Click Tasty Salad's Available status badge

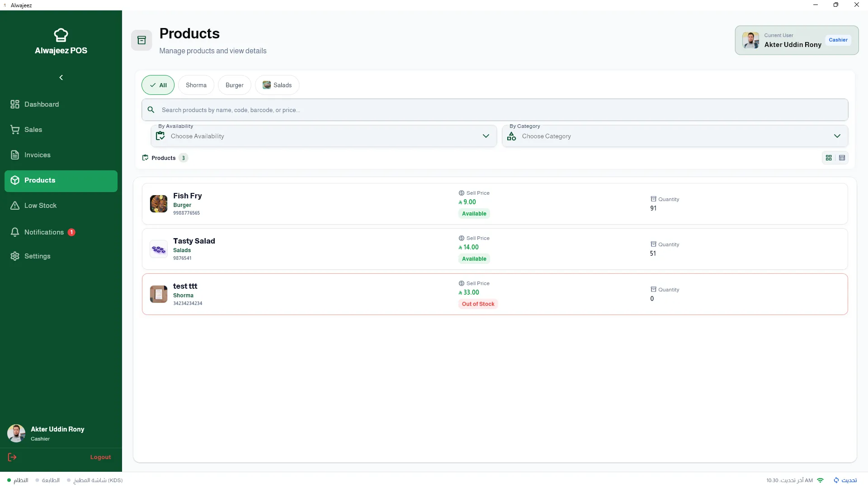(x=474, y=259)
